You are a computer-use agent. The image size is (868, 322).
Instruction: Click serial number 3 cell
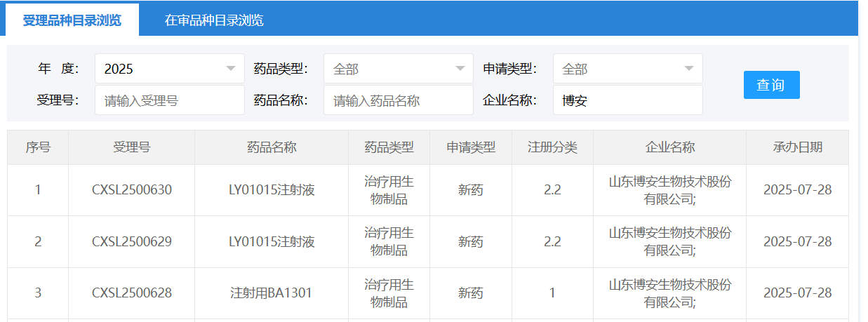(38, 293)
